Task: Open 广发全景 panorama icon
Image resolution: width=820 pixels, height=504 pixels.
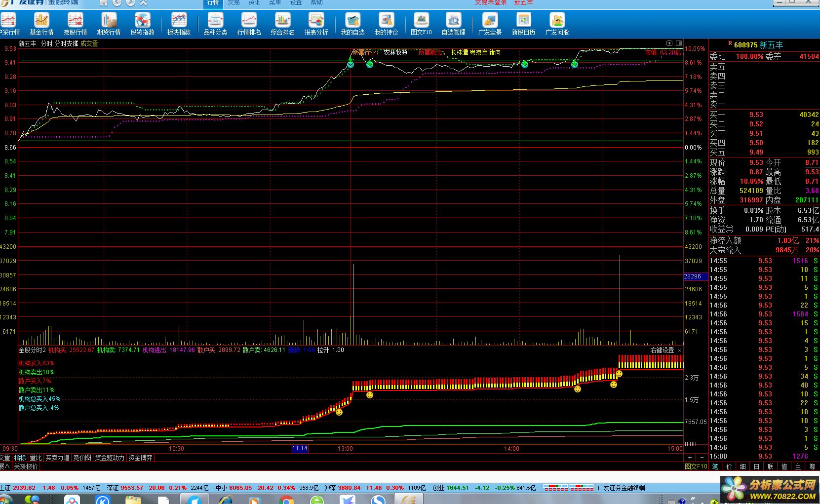Action: [x=490, y=24]
